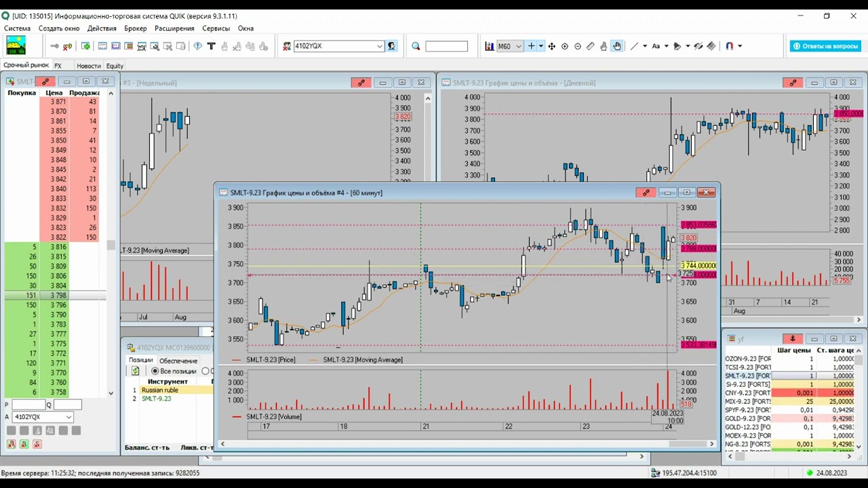Screen dimensions: 868x488
Task: Switch to the Обеспечение tab in positions window
Action: [x=178, y=361]
